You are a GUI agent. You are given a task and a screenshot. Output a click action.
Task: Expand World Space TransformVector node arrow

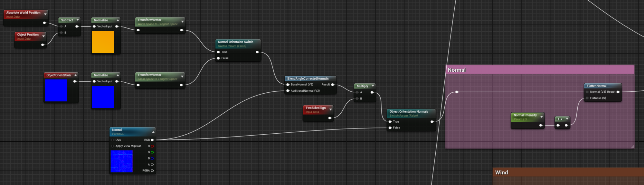pos(183,22)
